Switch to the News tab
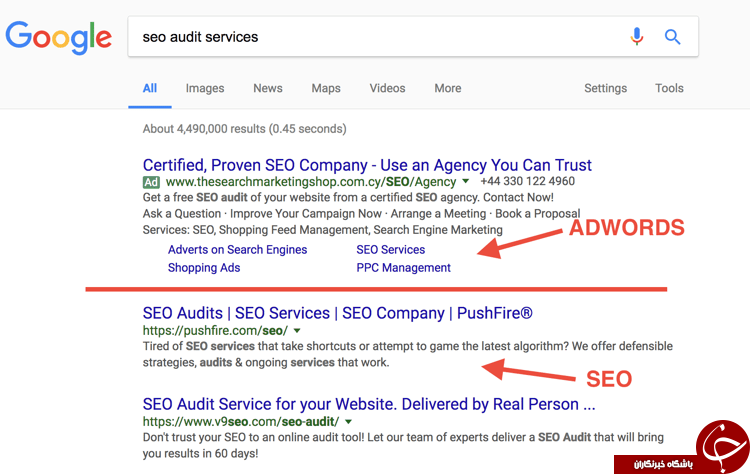750x474 pixels. point(268,88)
